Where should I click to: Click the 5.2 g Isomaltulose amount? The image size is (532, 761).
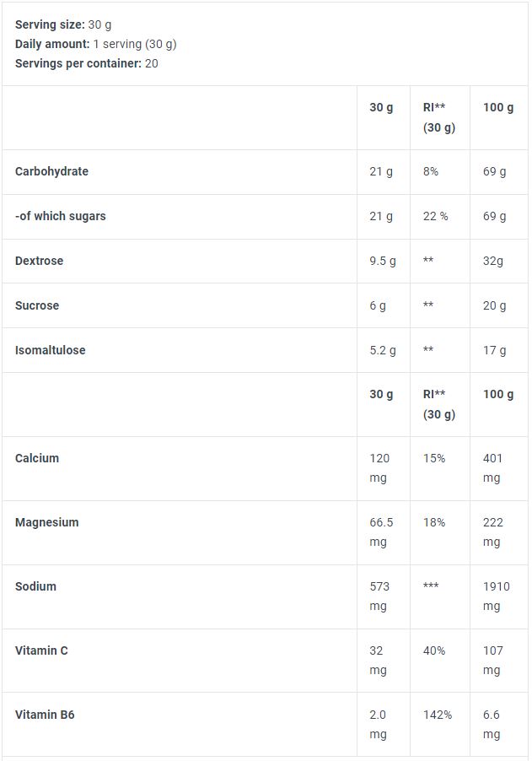tap(382, 350)
